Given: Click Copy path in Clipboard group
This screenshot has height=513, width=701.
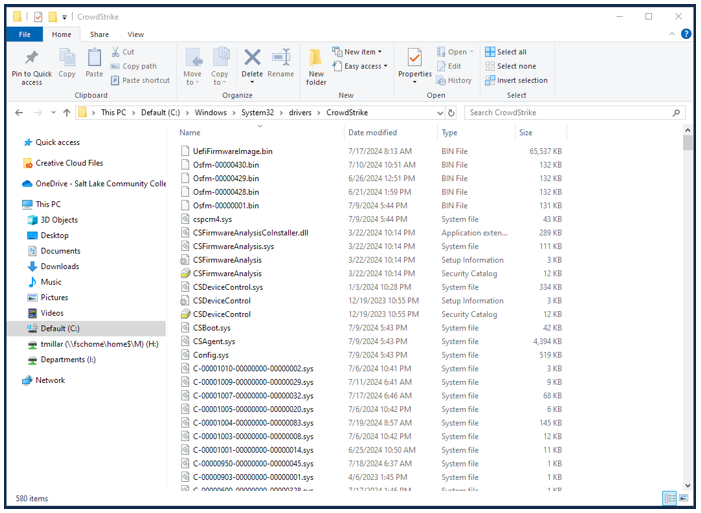Looking at the screenshot, I should click(134, 66).
